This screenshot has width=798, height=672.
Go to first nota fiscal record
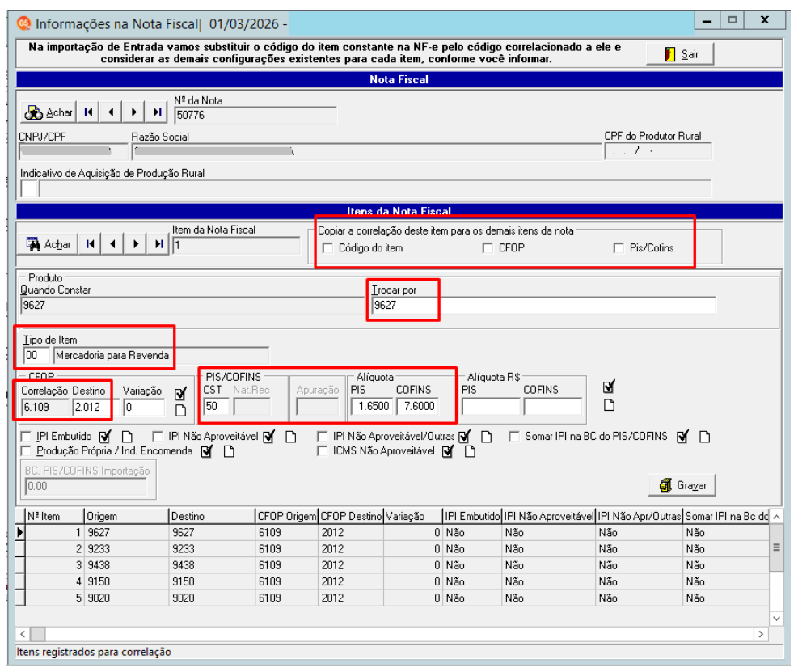click(x=89, y=112)
